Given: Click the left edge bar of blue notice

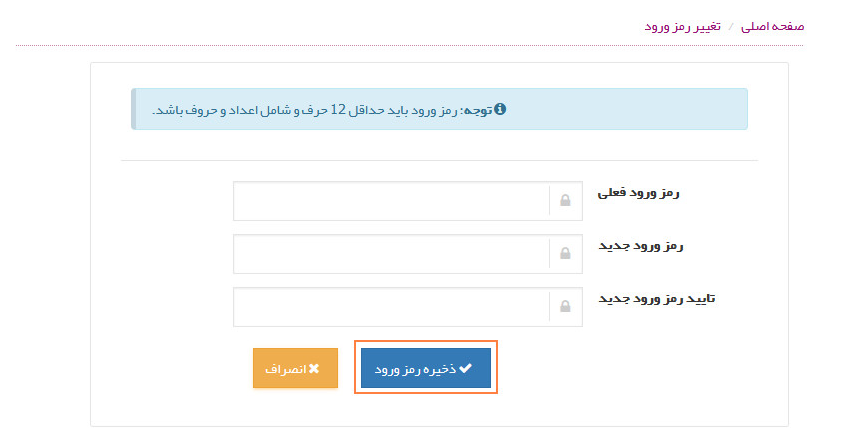Looking at the screenshot, I should tap(133, 109).
